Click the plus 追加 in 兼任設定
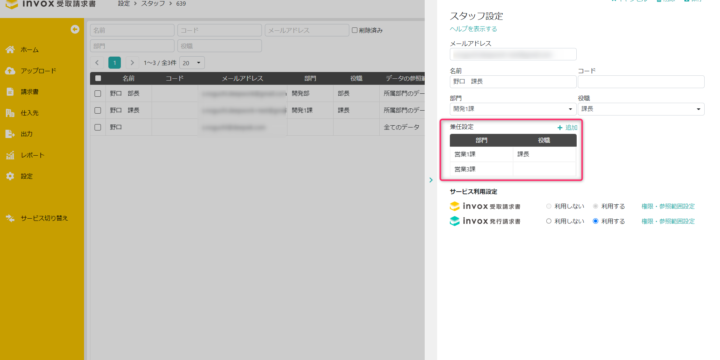 pos(567,128)
